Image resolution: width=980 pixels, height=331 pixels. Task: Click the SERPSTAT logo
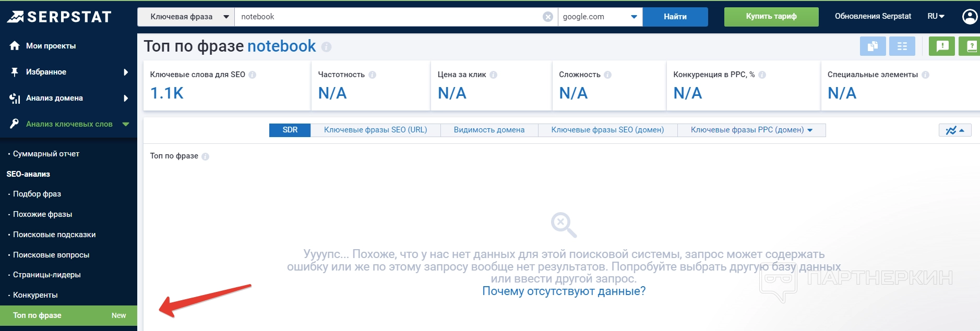(59, 17)
